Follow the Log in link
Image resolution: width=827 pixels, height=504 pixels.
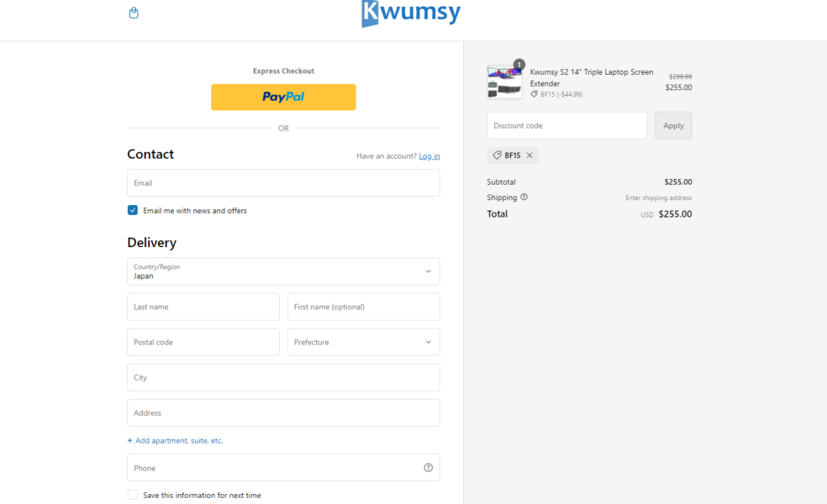tap(429, 156)
